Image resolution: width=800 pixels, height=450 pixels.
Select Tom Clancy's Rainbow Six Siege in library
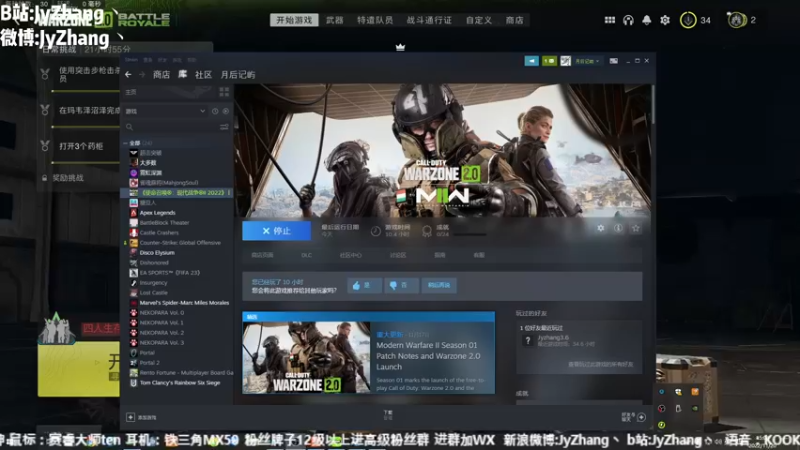pos(180,383)
